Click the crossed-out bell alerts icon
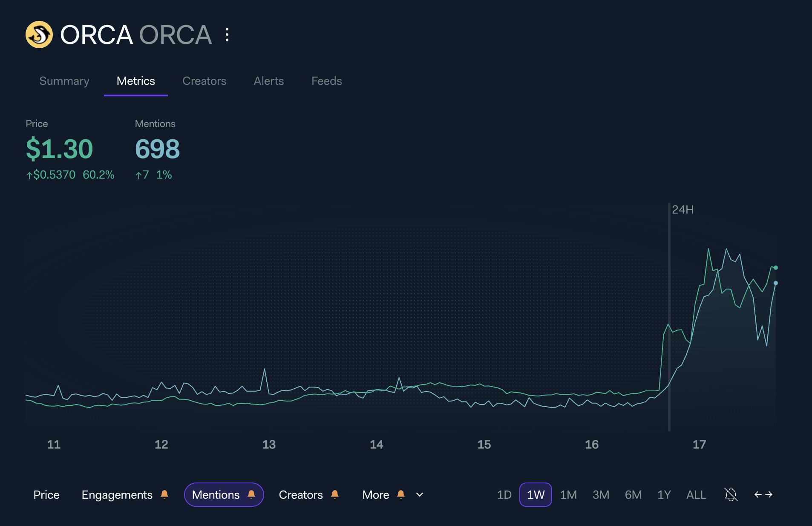The width and height of the screenshot is (812, 526). pyautogui.click(x=731, y=494)
